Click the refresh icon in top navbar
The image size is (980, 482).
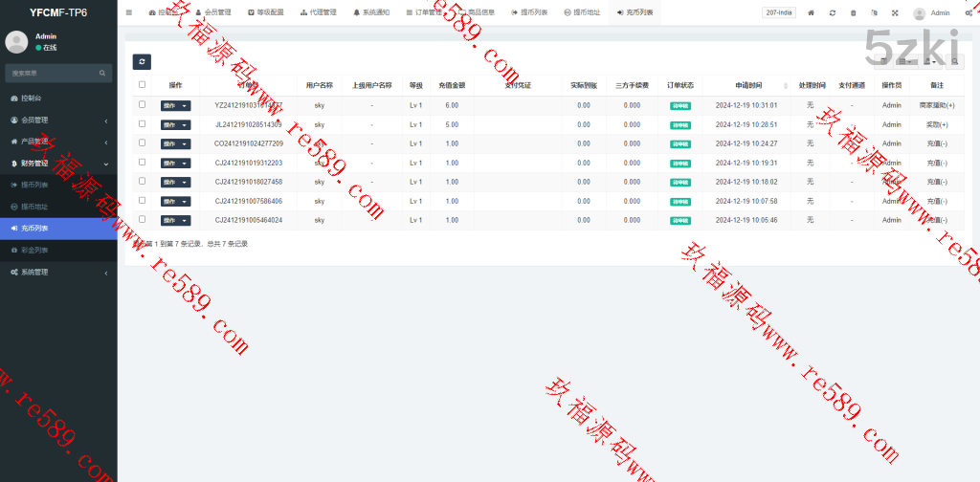click(x=833, y=13)
